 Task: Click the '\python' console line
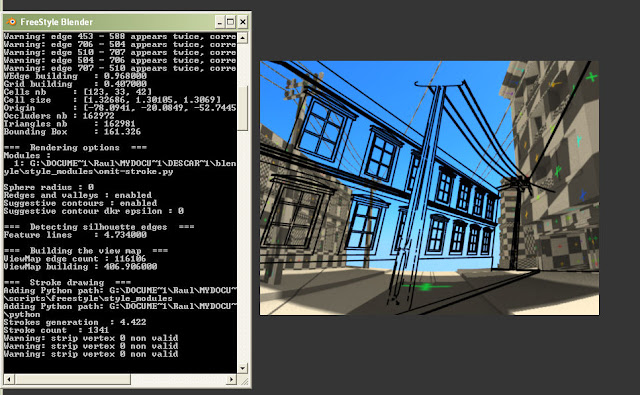pos(22,315)
